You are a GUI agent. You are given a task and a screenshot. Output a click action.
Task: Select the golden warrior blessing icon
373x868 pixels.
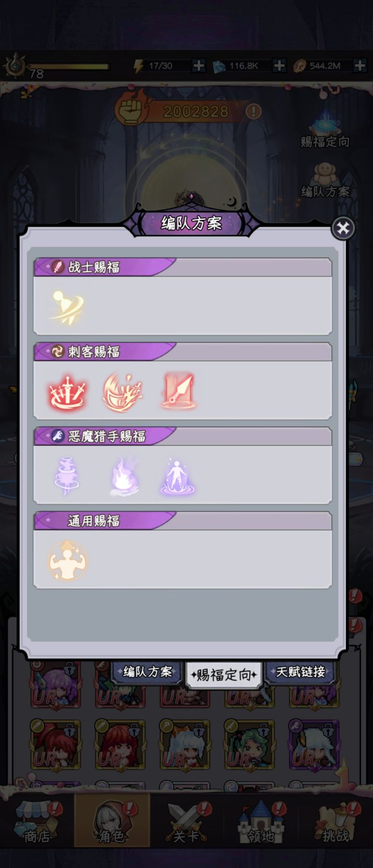pyautogui.click(x=67, y=307)
